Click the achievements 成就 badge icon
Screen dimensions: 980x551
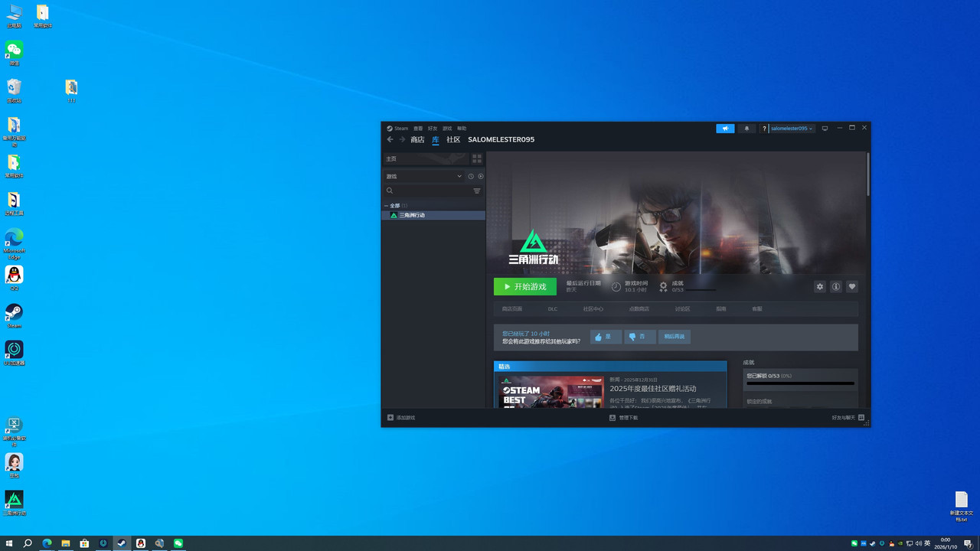click(x=664, y=286)
